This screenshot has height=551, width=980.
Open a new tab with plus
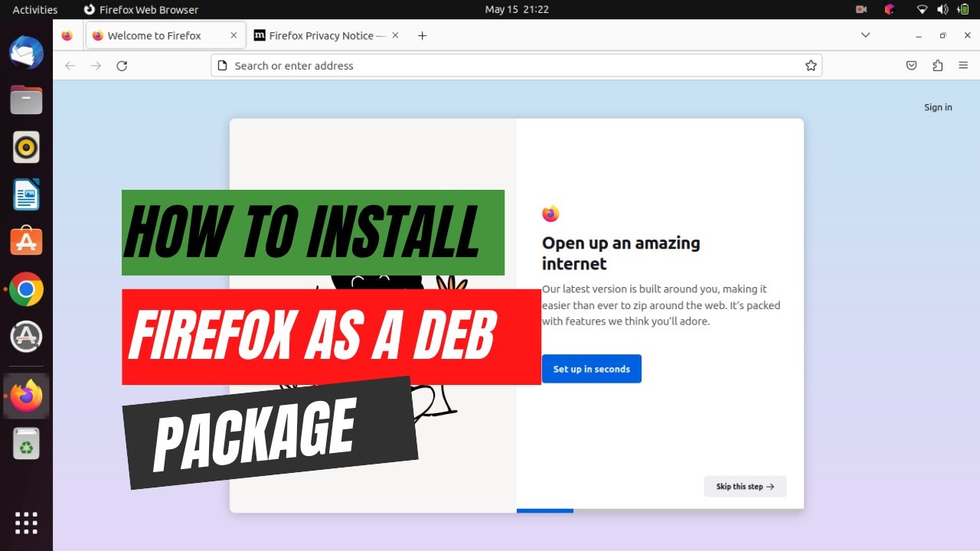click(422, 35)
